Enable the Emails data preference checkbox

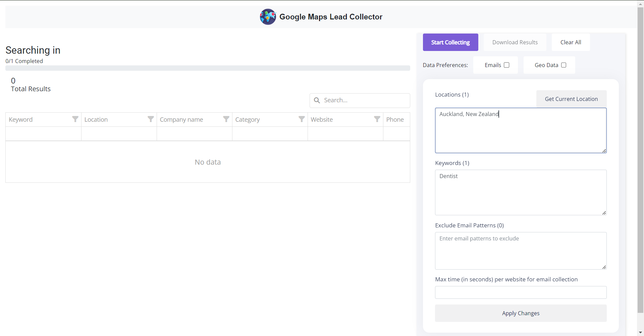tap(506, 65)
